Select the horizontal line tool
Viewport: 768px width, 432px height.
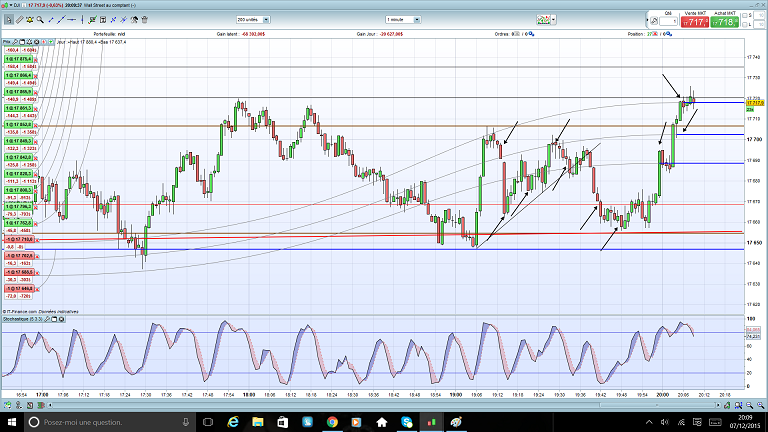coord(72,20)
